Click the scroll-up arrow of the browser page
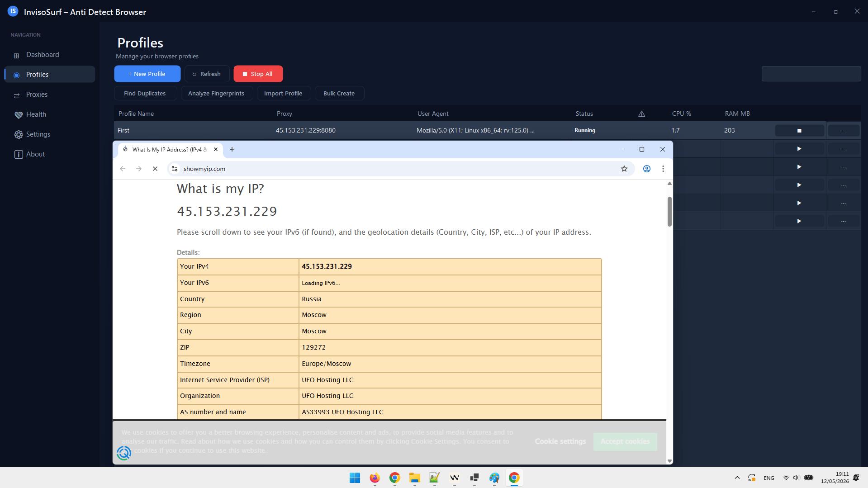The image size is (868, 488). 669,184
